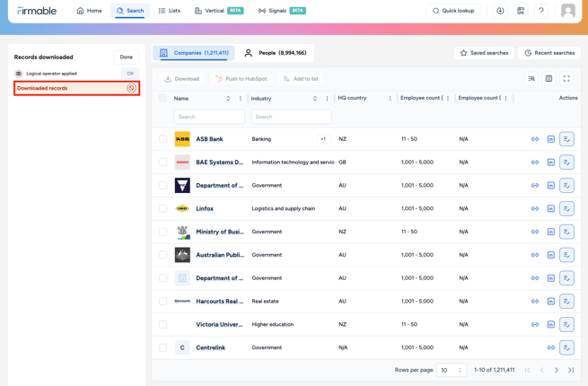Click the Name column search field
The height and width of the screenshot is (386, 588).
click(x=209, y=117)
